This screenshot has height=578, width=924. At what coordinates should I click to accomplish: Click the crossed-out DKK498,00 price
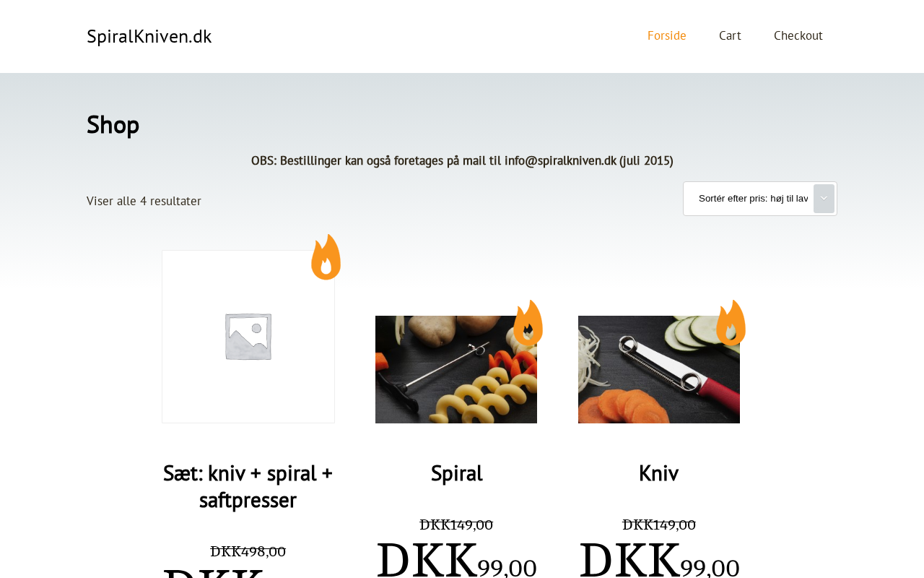[248, 551]
